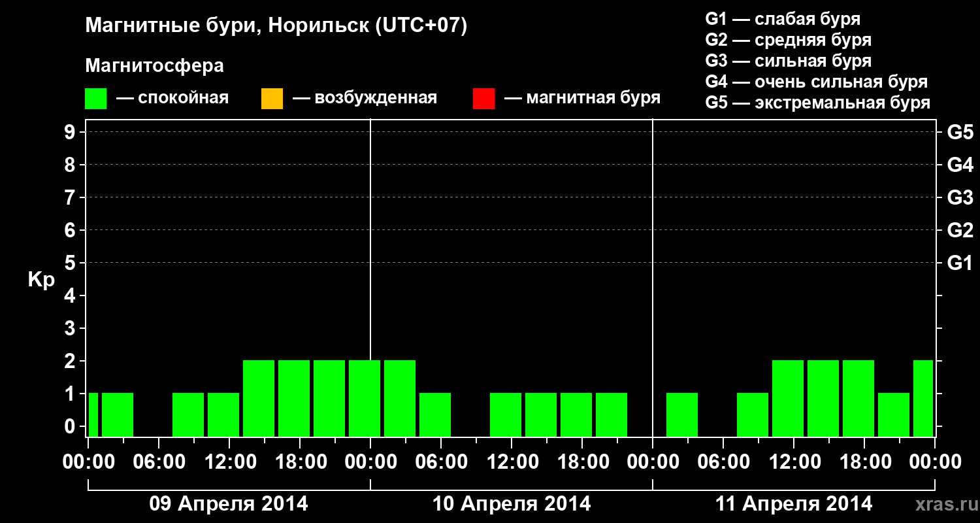The width and height of the screenshot is (980, 523).
Task: Click the 00:00 label at the start of 09 Апреля
Action: (88, 462)
